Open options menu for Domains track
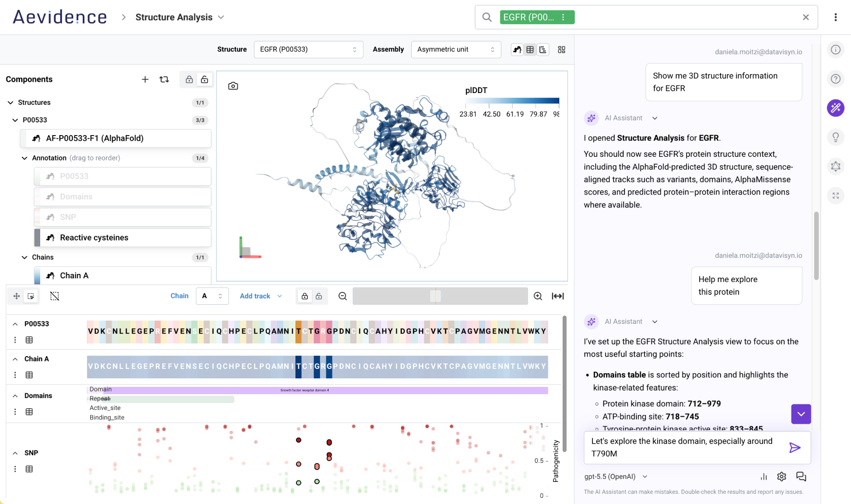This screenshot has height=504, width=851. point(15,412)
